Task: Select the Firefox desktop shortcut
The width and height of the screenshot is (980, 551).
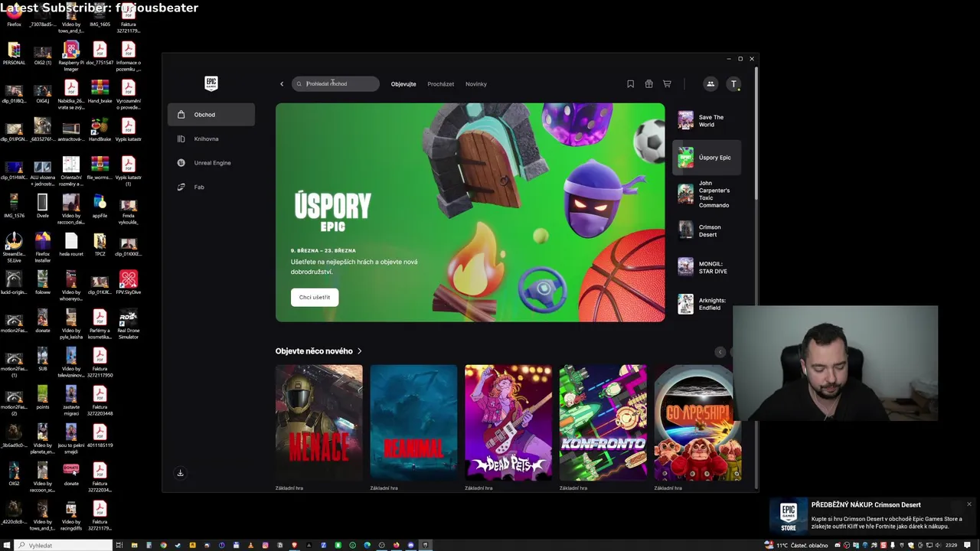Action: tap(14, 15)
